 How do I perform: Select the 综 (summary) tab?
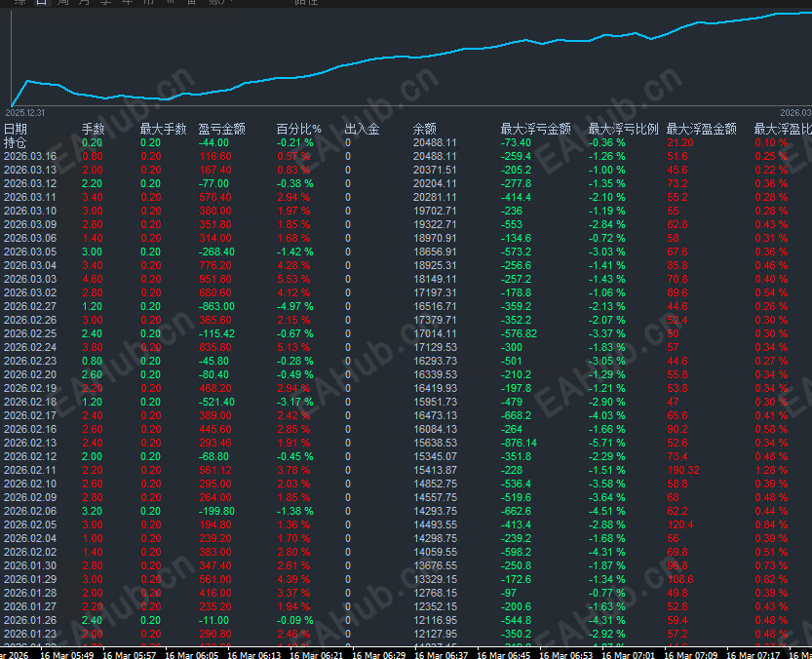[18, 3]
